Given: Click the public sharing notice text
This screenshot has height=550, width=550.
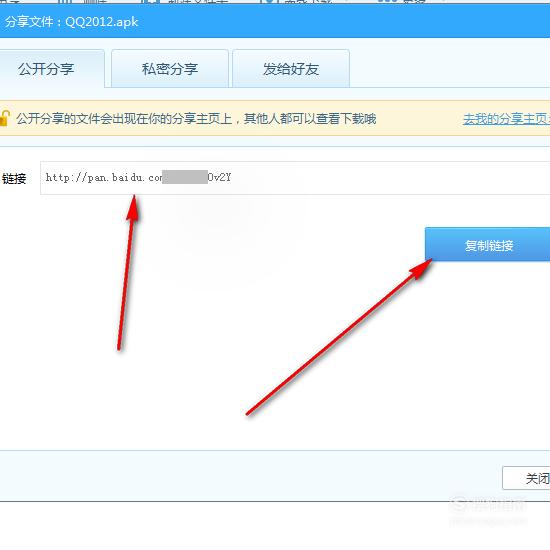Looking at the screenshot, I should tap(196, 119).
